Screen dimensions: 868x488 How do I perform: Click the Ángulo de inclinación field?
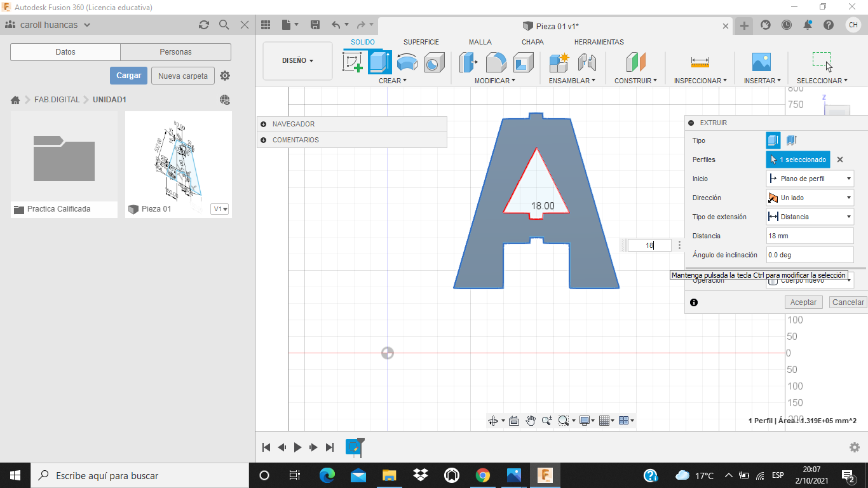pos(810,255)
